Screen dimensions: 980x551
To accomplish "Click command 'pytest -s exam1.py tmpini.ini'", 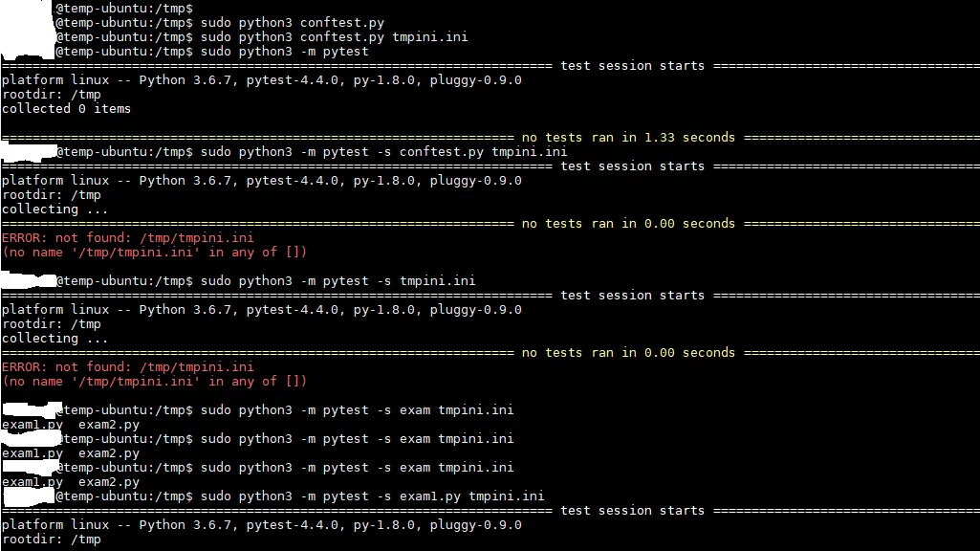I will (433, 496).
